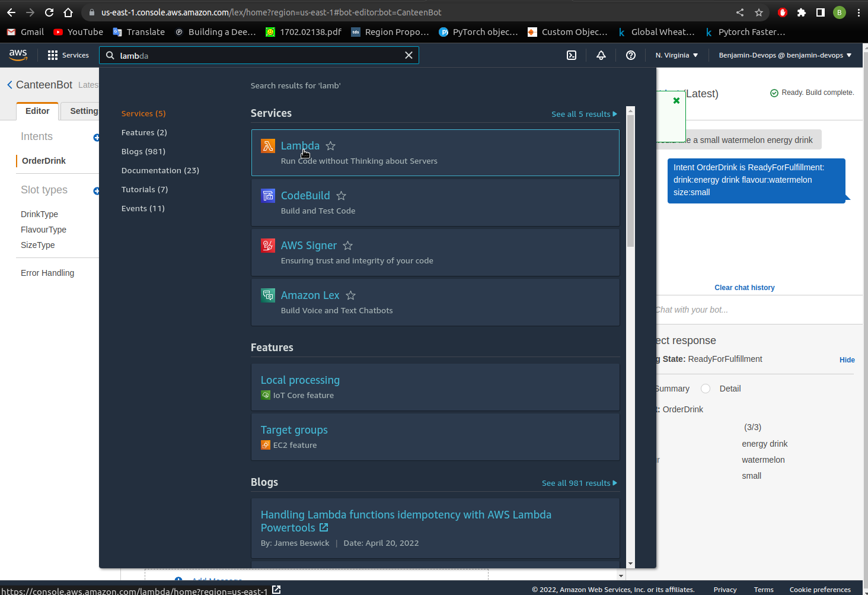See all 981 blog results
Image resolution: width=868 pixels, height=595 pixels.
click(579, 483)
